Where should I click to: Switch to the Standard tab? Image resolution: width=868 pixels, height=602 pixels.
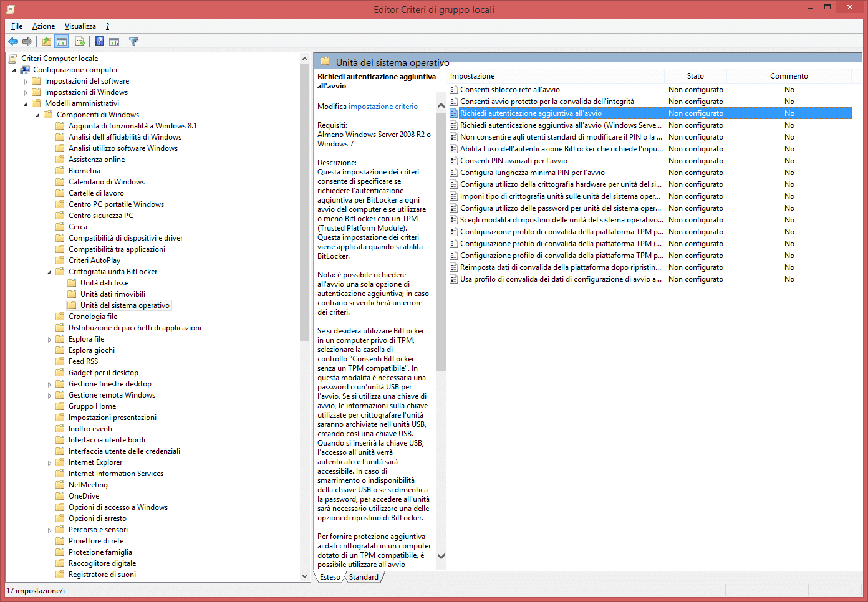[364, 577]
